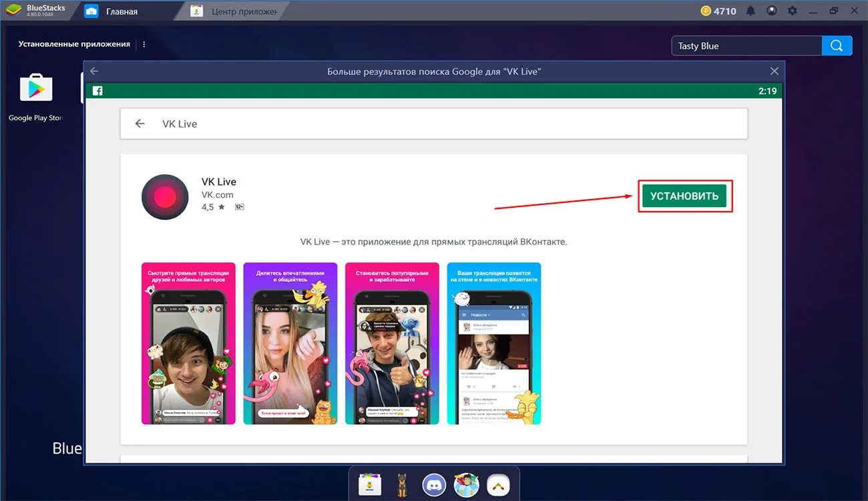Image resolution: width=868 pixels, height=501 pixels.
Task: Open second VK Live screenshot with blonde girl
Action: click(290, 343)
